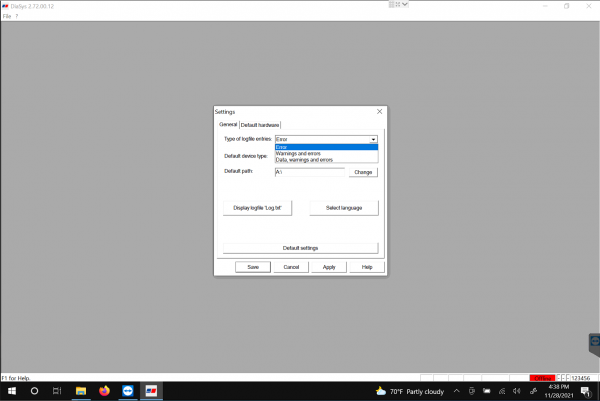600x401 pixels.
Task: Select 'Error' in the dropdown list
Action: point(326,147)
